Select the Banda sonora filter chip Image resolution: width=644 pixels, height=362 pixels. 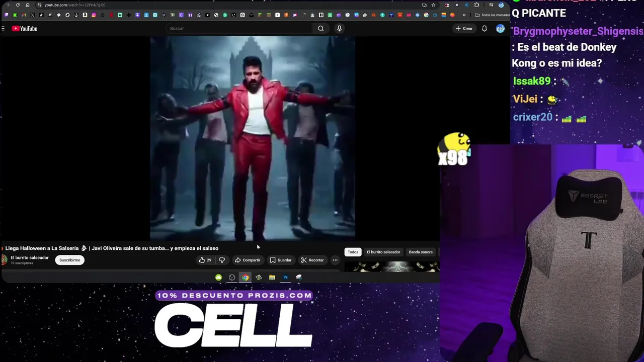click(421, 252)
